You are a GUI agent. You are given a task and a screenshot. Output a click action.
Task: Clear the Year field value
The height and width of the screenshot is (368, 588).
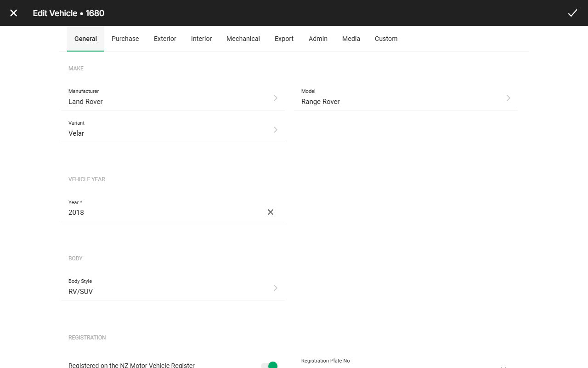coord(271,212)
